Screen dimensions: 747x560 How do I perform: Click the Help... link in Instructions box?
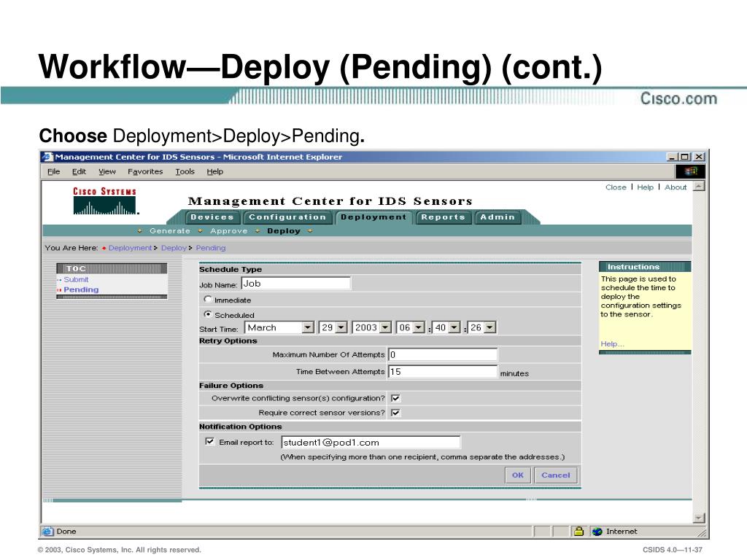tap(612, 344)
